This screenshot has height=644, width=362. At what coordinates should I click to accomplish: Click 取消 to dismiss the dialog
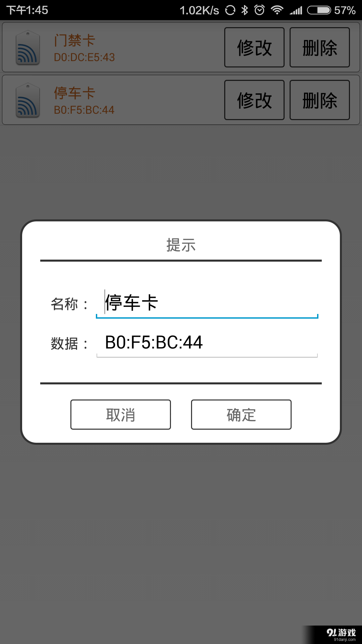pyautogui.click(x=121, y=415)
